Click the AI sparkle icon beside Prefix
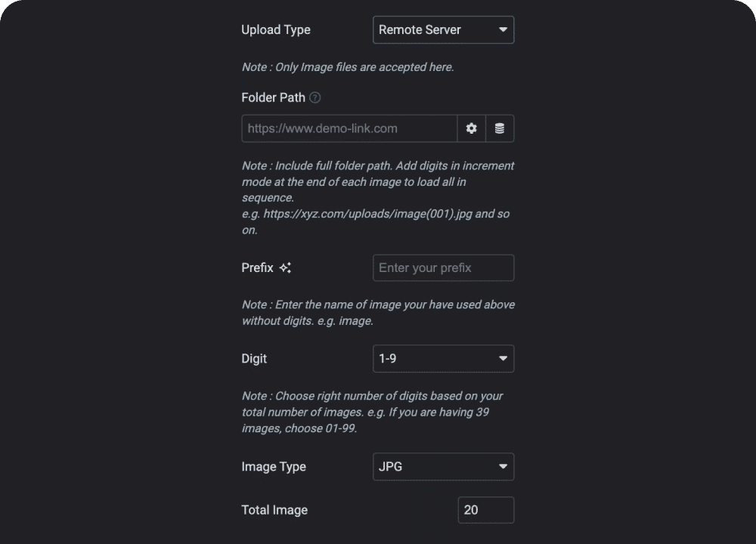The image size is (756, 544). point(285,267)
